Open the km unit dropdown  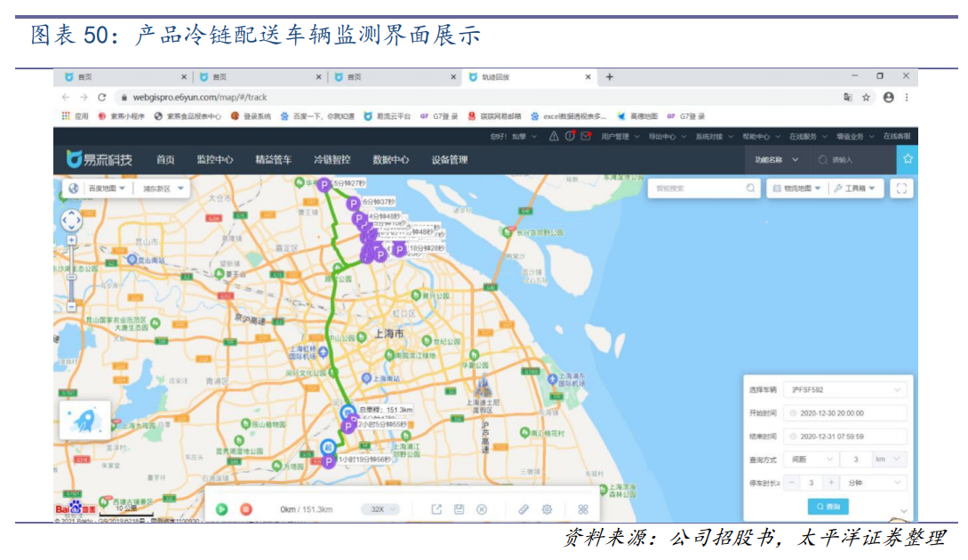[888, 460]
